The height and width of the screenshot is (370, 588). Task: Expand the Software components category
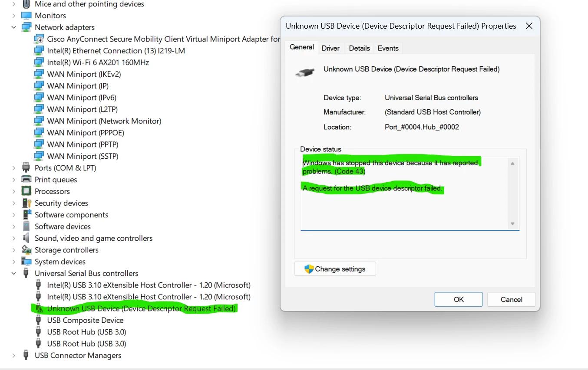pos(13,215)
